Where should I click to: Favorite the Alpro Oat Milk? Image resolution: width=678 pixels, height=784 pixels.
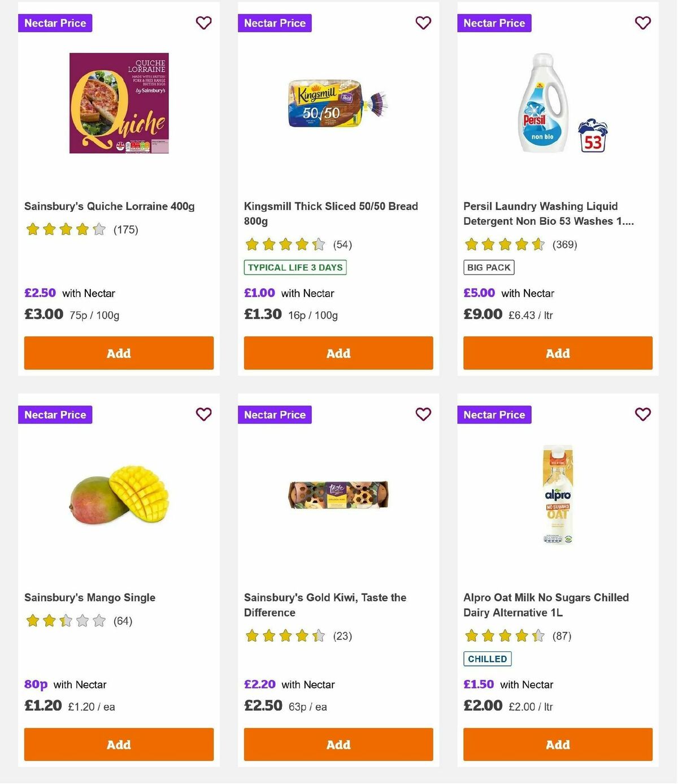[x=642, y=415]
